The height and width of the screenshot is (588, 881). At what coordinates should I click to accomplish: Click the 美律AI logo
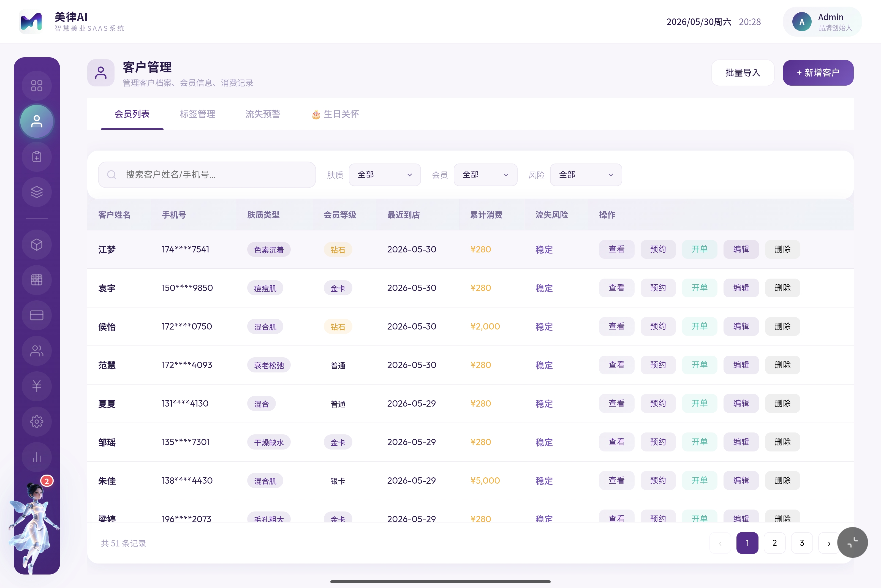point(31,22)
